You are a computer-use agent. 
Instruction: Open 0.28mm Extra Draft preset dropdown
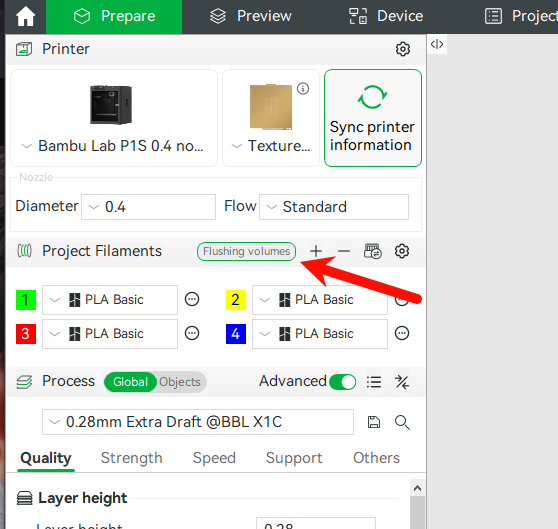click(198, 422)
